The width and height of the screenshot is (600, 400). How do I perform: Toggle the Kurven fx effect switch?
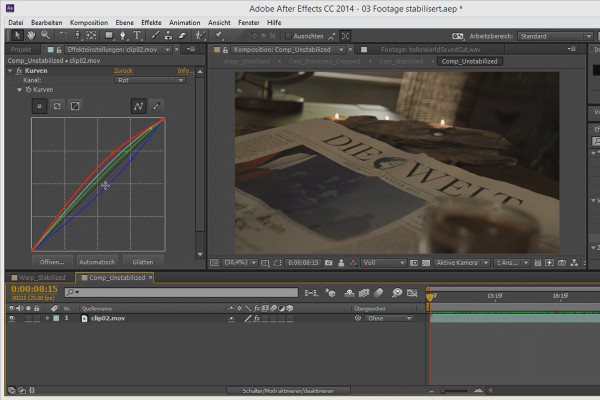[x=19, y=71]
